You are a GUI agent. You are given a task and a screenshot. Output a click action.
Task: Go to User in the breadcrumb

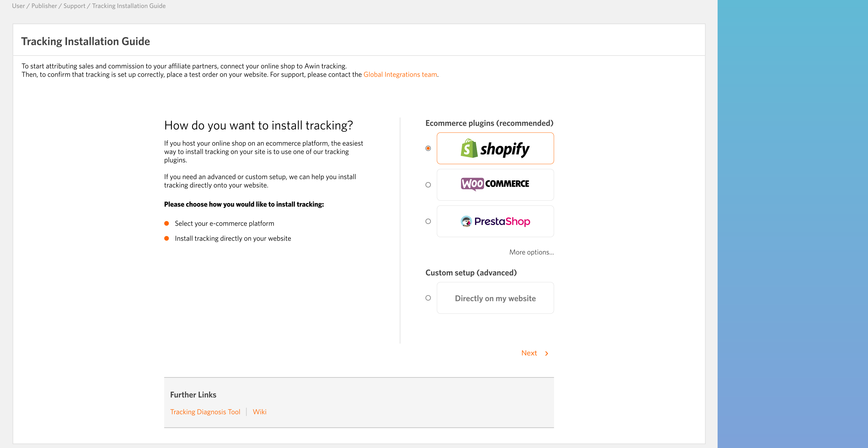(18, 6)
